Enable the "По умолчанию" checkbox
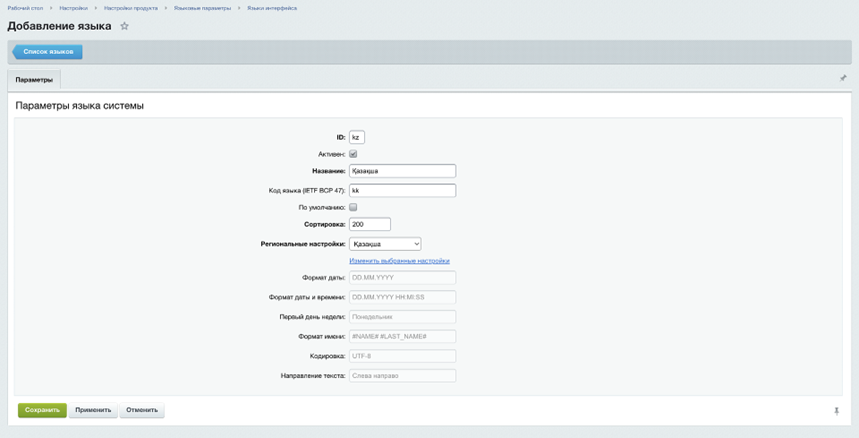The width and height of the screenshot is (859, 438). click(353, 207)
